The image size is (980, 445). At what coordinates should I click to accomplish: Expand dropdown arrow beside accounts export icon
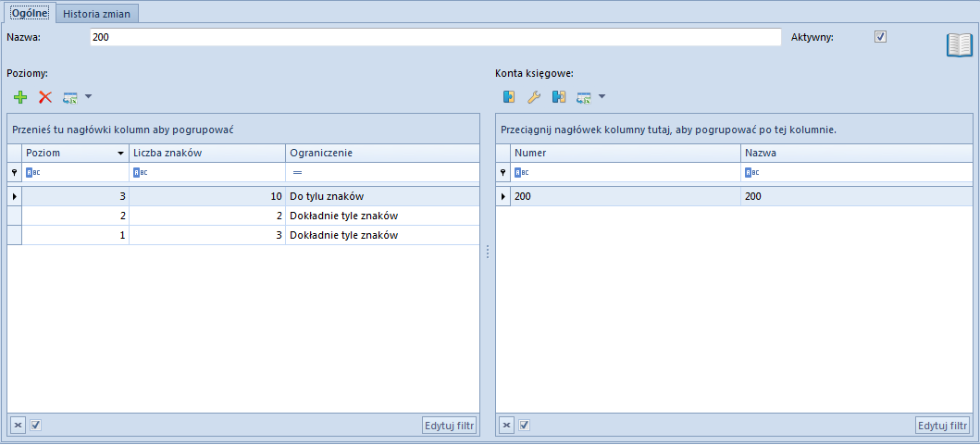pos(602,97)
